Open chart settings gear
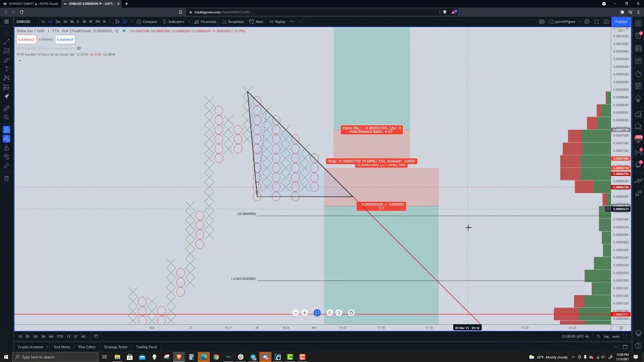Screen dimensions: 644x362 click(x=587, y=22)
